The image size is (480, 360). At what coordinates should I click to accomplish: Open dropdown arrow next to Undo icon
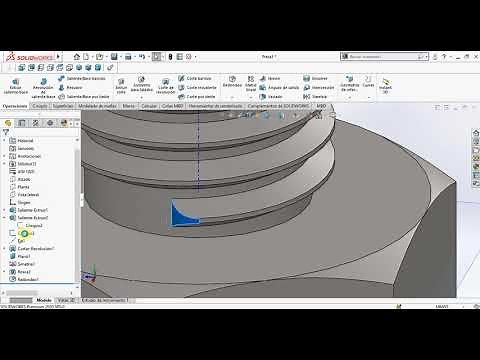(x=148, y=57)
